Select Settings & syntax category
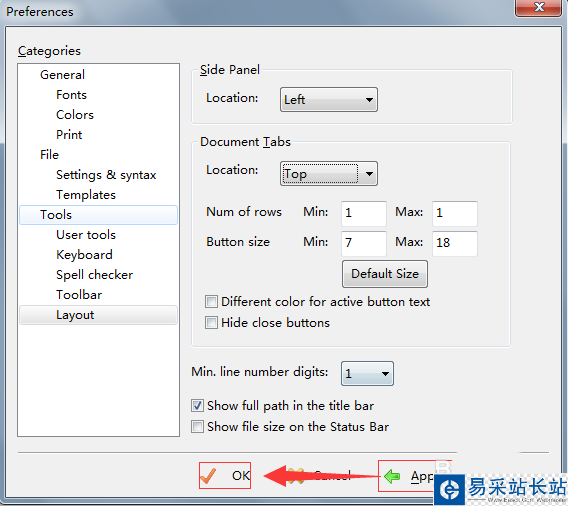 click(x=106, y=175)
